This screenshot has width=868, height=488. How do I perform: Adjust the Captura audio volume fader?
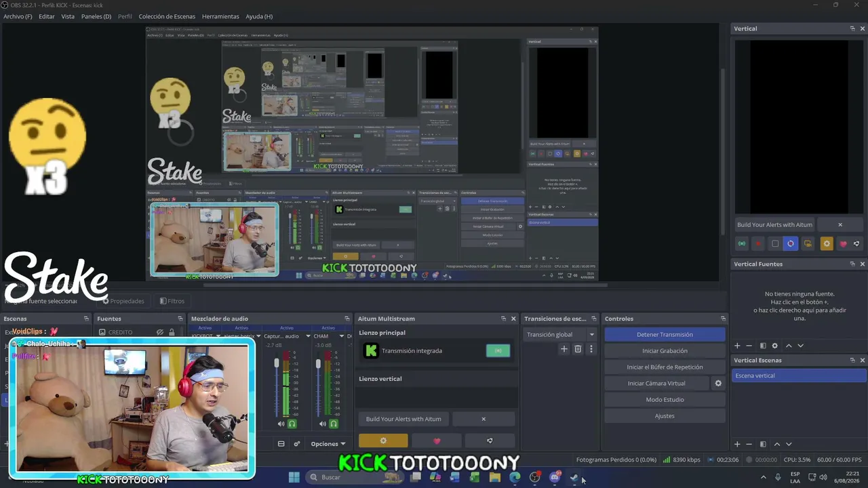(277, 364)
